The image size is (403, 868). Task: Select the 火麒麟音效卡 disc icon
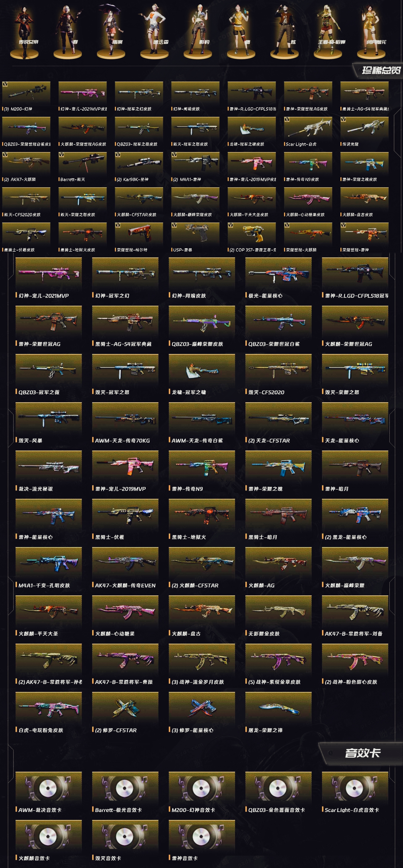pos(49,836)
